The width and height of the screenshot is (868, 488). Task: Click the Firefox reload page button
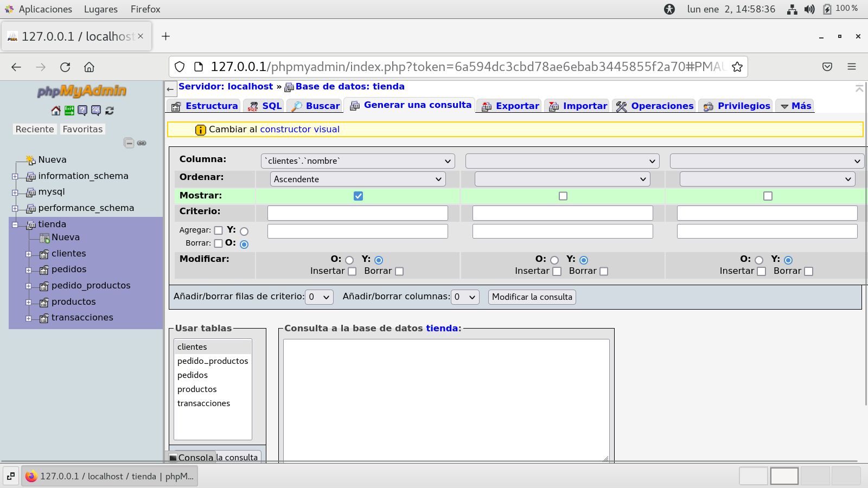pyautogui.click(x=65, y=67)
